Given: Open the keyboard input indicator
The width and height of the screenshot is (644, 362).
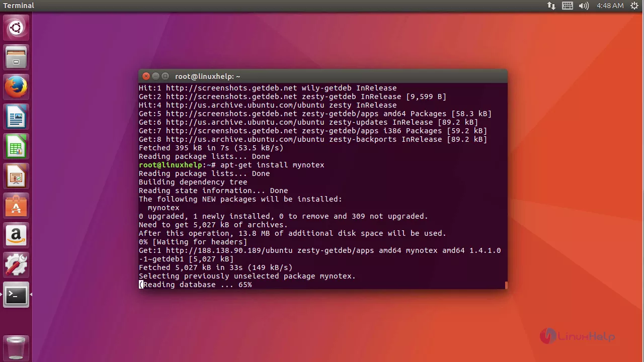Looking at the screenshot, I should tap(568, 6).
